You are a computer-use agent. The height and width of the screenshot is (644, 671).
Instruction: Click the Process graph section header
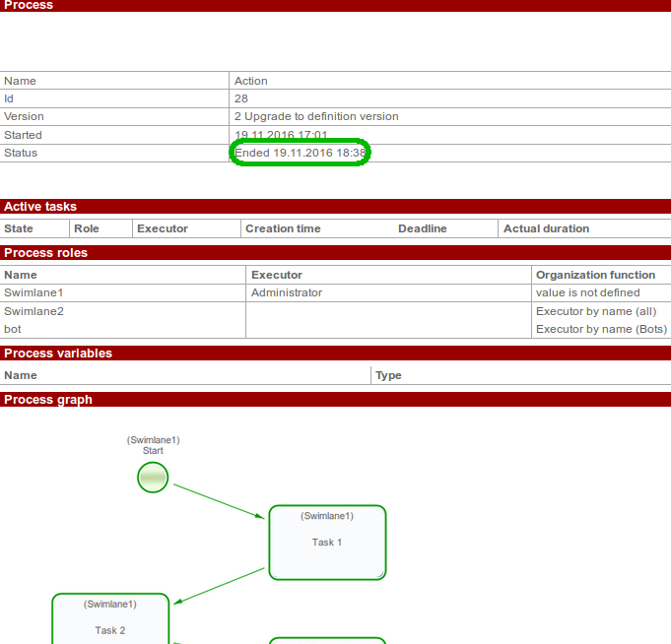tap(48, 400)
